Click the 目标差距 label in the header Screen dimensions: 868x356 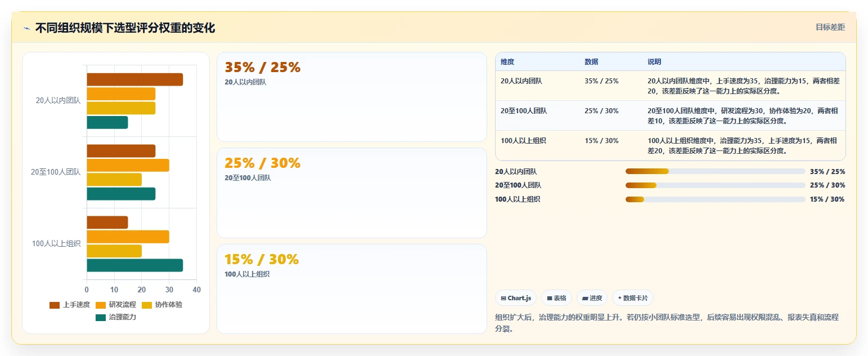pos(830,27)
